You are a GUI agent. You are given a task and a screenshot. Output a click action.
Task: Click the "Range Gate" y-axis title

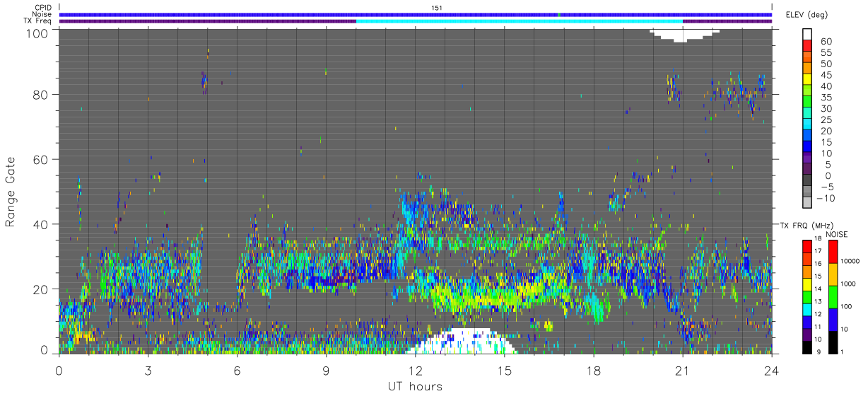[11, 192]
